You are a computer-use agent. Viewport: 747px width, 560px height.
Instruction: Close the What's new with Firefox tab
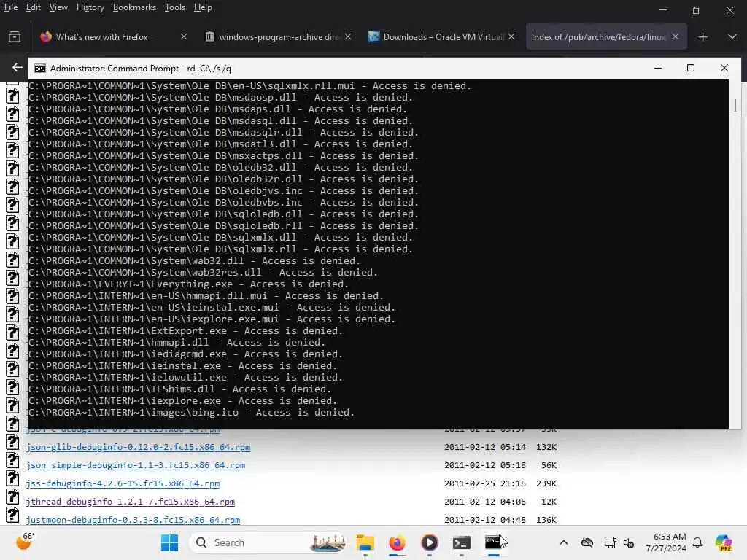(183, 36)
